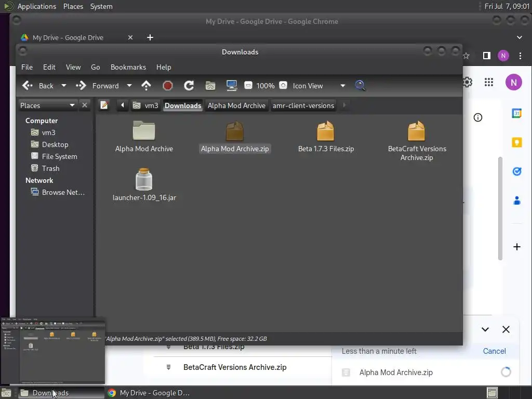Viewport: 532px width, 399px height.
Task: Open the Forward history dropdown arrow
Action: point(129,86)
